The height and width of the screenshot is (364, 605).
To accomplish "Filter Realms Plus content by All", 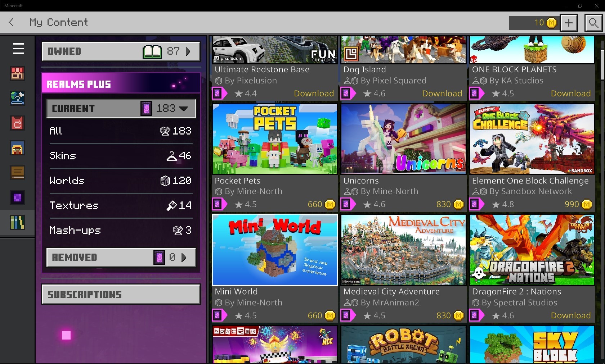I will 121,131.
